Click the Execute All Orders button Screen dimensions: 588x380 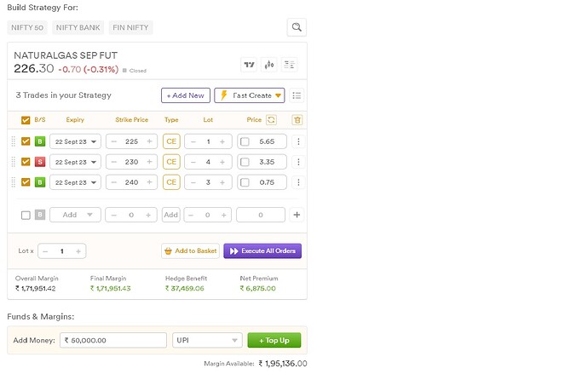tap(262, 250)
